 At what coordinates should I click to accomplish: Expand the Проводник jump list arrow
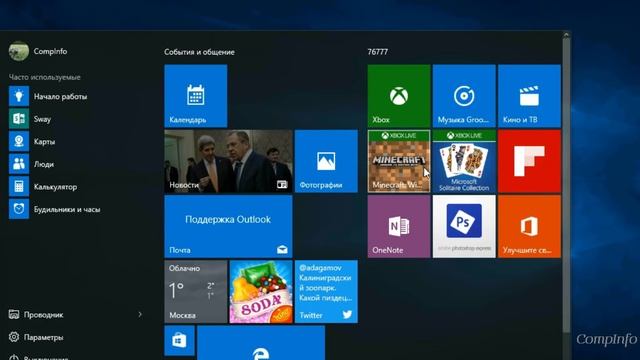pos(140,315)
